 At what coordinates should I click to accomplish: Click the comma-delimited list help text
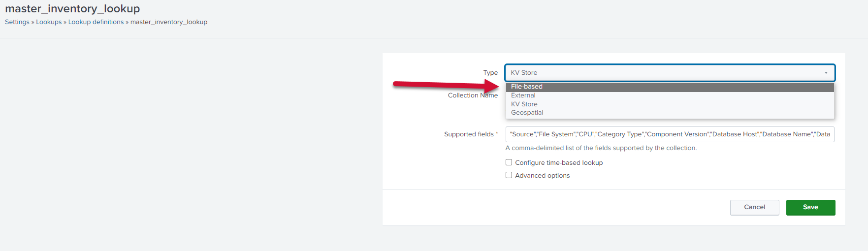[601, 148]
